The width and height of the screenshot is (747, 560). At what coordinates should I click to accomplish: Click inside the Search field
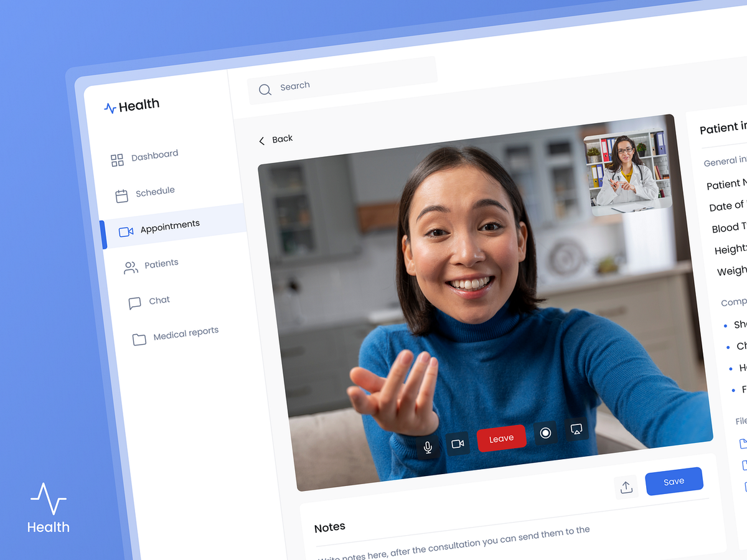349,82
